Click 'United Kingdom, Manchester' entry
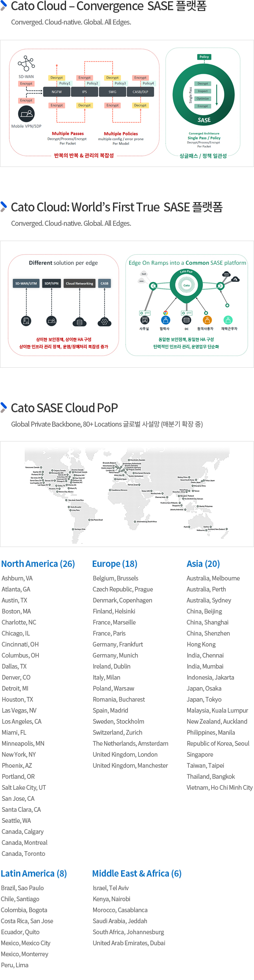The image size is (254, 980). click(x=130, y=766)
